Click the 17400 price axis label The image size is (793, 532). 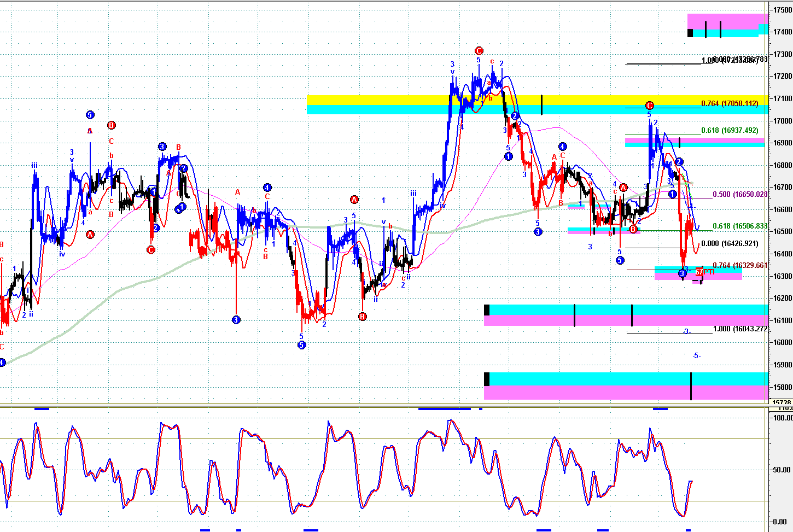[x=783, y=32]
